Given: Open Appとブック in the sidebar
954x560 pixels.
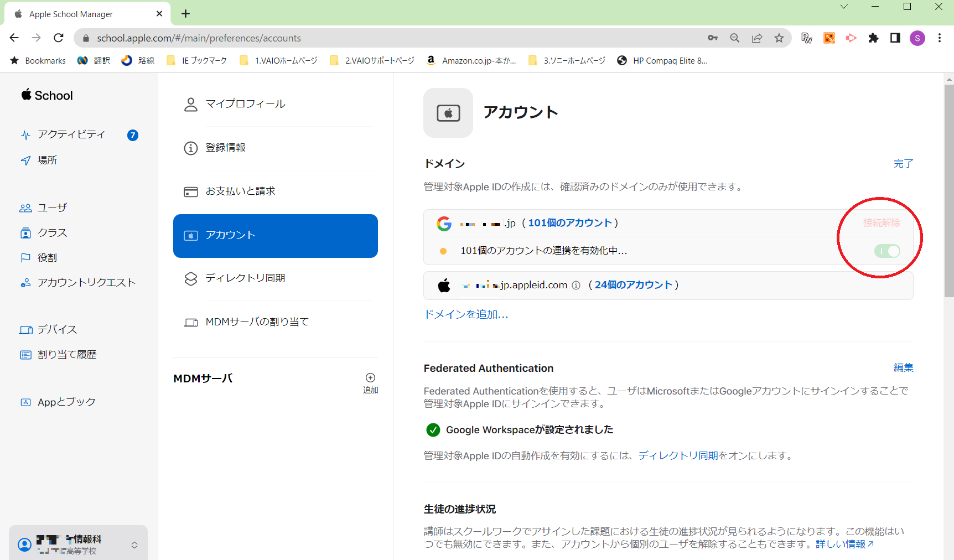Looking at the screenshot, I should 66,402.
